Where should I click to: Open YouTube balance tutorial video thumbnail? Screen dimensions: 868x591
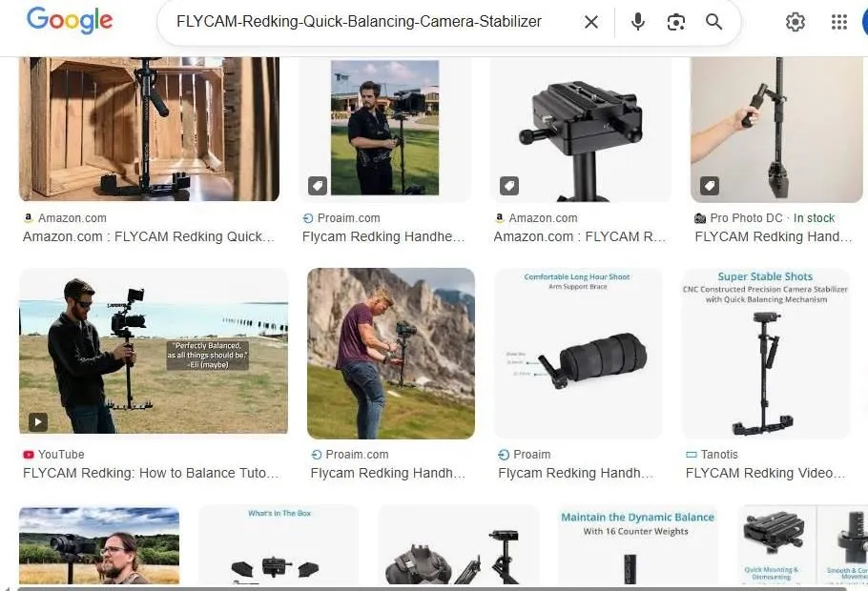click(154, 351)
